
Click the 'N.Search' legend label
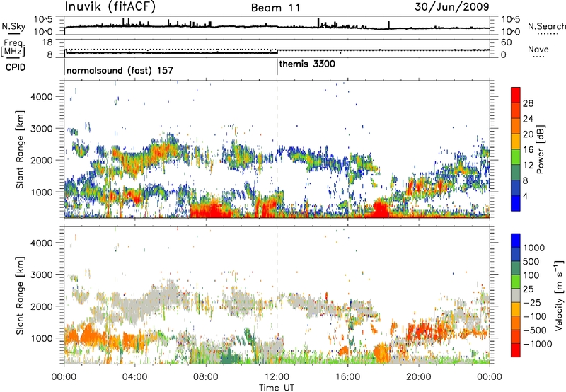pyautogui.click(x=546, y=26)
